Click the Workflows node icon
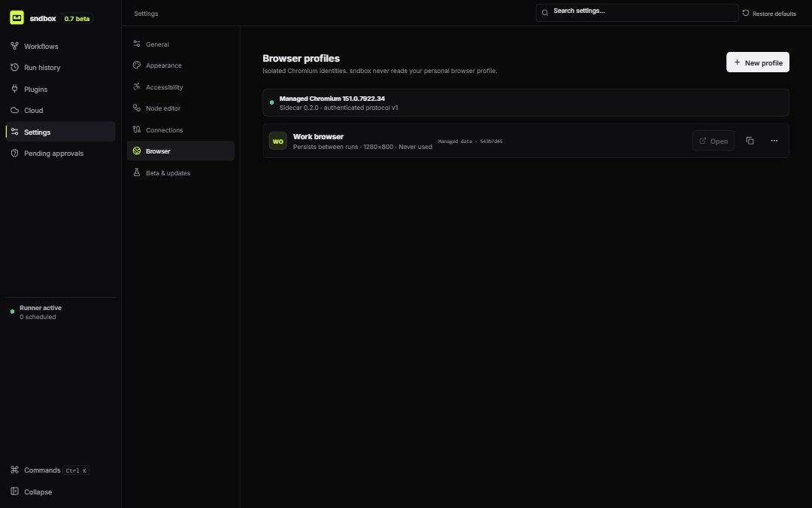812x508 pixels. (14, 46)
